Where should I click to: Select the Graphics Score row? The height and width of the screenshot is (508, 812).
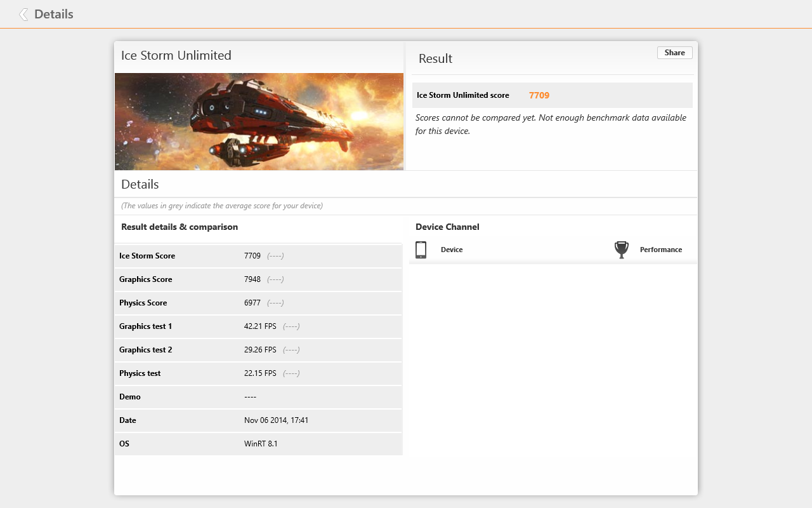(x=258, y=279)
